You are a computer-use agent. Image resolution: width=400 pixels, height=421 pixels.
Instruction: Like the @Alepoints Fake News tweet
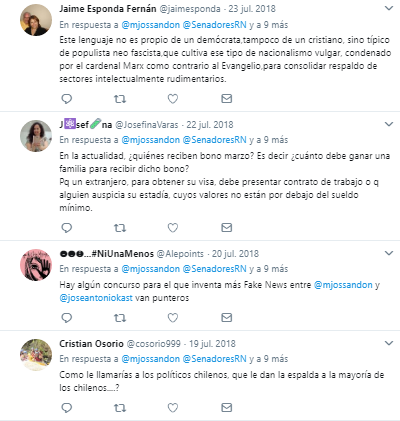point(173,318)
